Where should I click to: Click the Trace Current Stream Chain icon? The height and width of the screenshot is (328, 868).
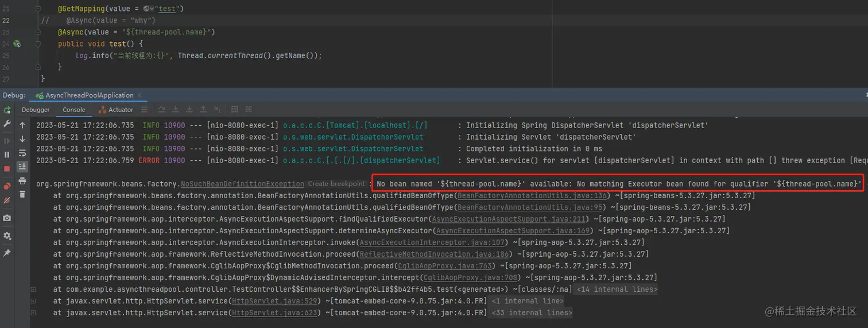coord(249,110)
